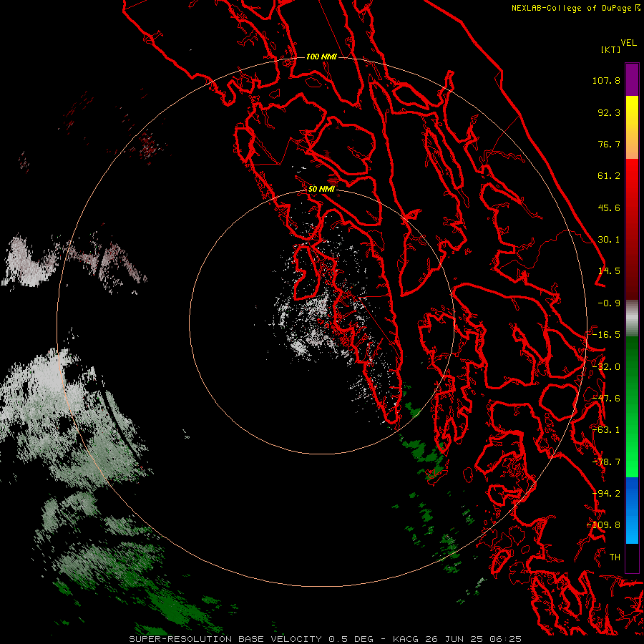The image size is (644, 644).
Task: Click the TH label in the legend
Action: (615, 557)
